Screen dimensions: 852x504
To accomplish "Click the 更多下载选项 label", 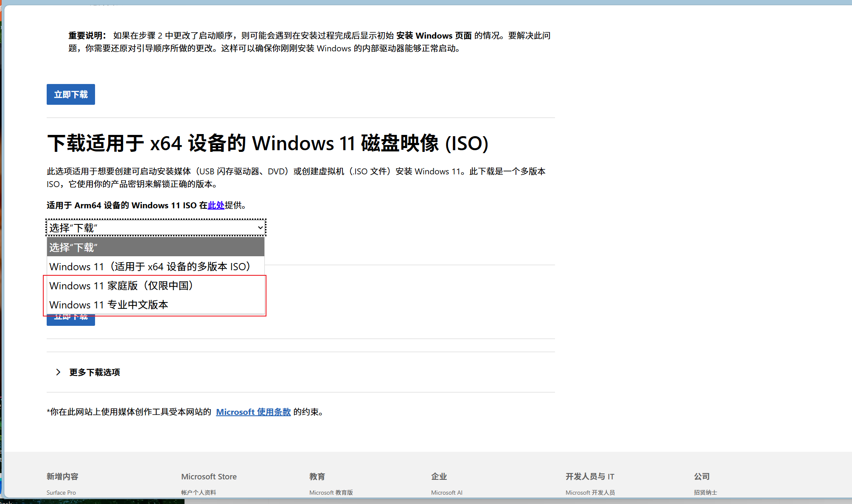I will (x=95, y=372).
